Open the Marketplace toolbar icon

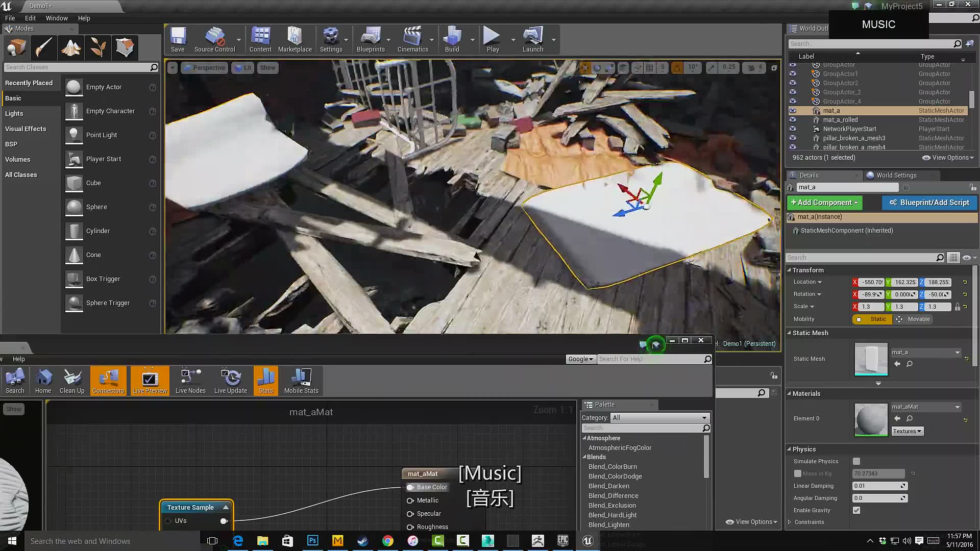pyautogui.click(x=295, y=39)
